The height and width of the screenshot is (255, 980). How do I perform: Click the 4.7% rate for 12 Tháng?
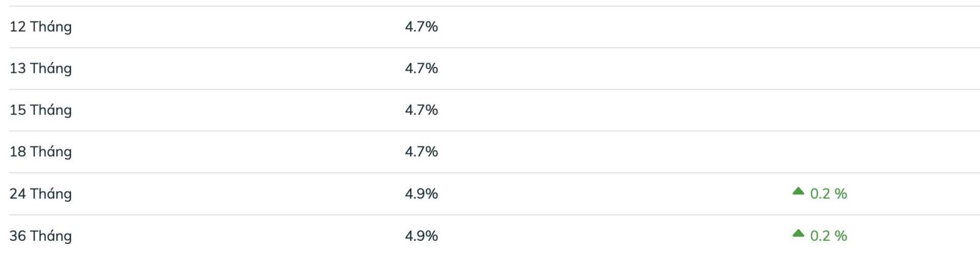click(421, 27)
